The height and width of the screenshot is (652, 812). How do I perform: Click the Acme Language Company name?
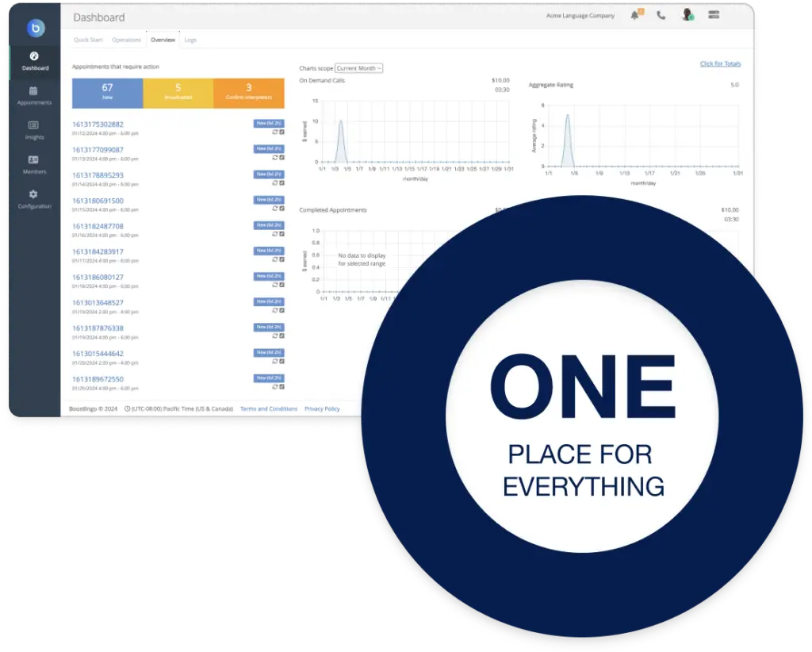(x=580, y=16)
